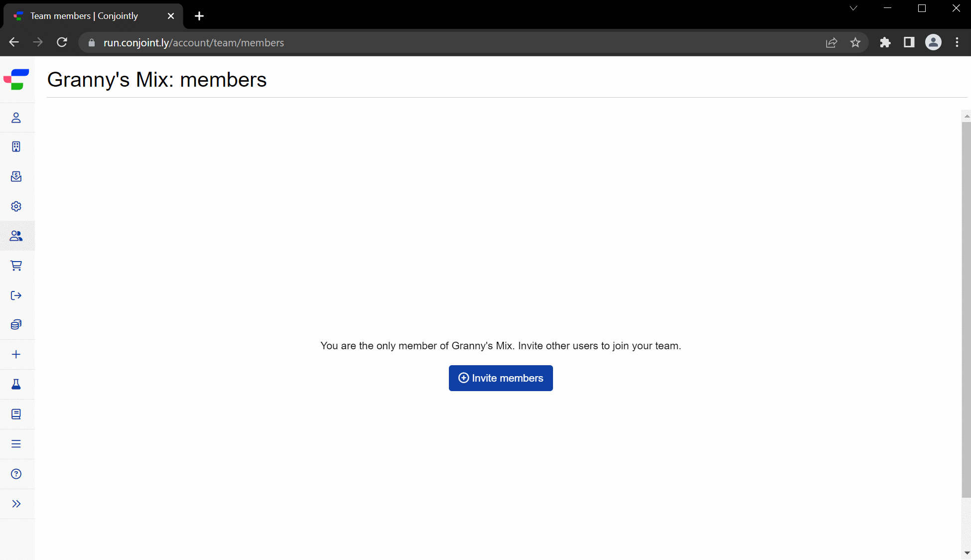Open the settings gear sidebar icon
Image resolution: width=971 pixels, height=560 pixels.
pos(16,206)
